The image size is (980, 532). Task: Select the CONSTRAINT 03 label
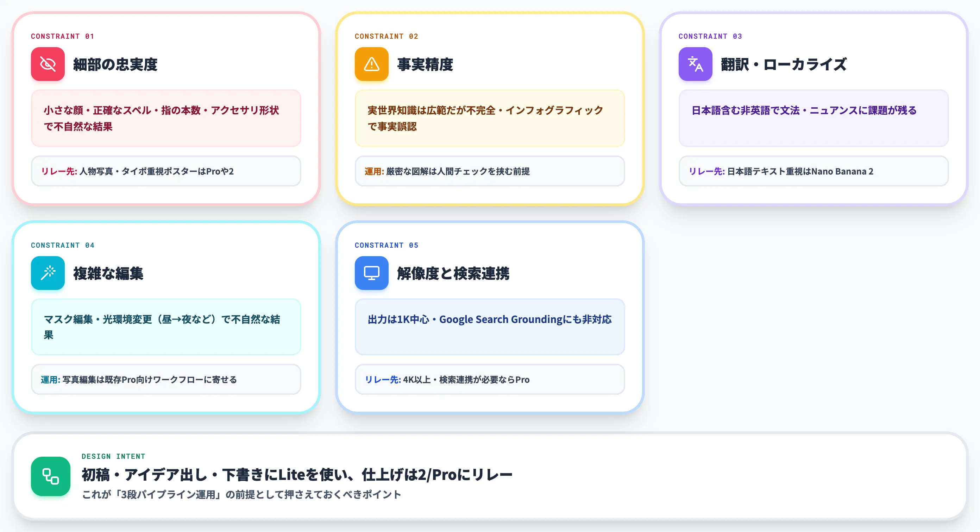[x=710, y=36]
